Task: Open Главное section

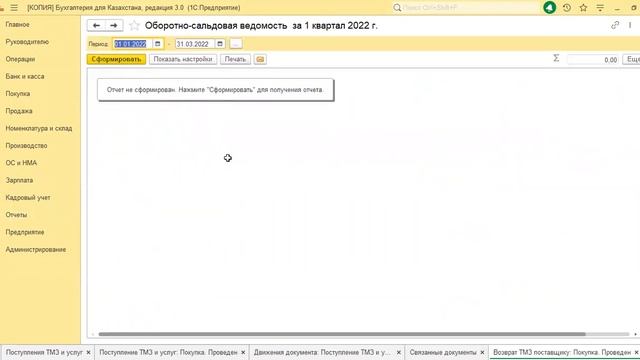Action: 18,24
